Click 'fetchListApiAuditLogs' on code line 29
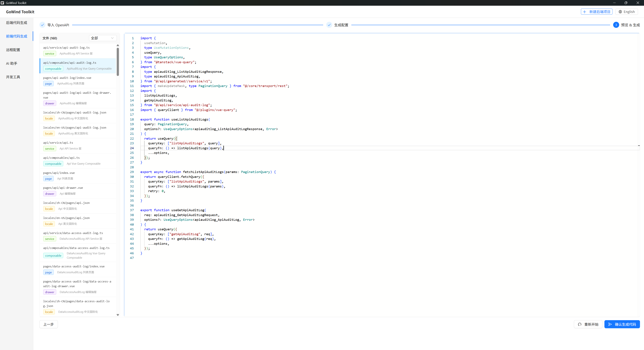This screenshot has width=644, height=350. click(203, 172)
